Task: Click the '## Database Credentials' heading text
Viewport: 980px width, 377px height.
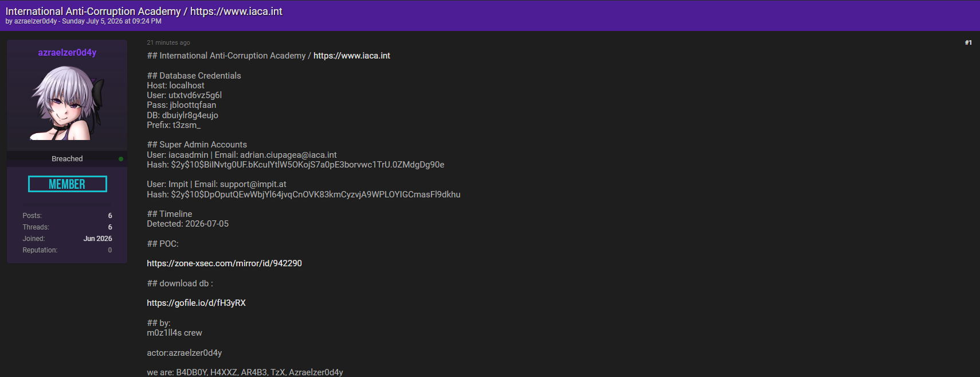Action: pyautogui.click(x=194, y=76)
